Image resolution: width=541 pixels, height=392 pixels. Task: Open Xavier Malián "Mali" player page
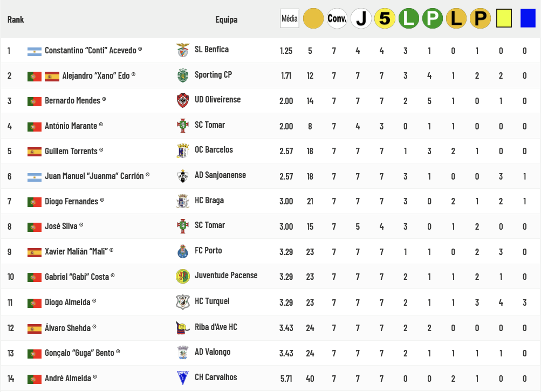pos(76,252)
